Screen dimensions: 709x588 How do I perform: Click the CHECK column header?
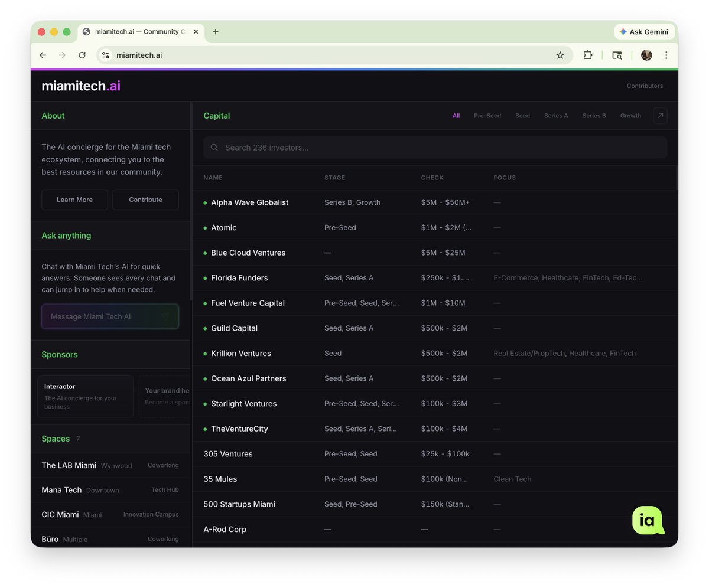point(432,178)
